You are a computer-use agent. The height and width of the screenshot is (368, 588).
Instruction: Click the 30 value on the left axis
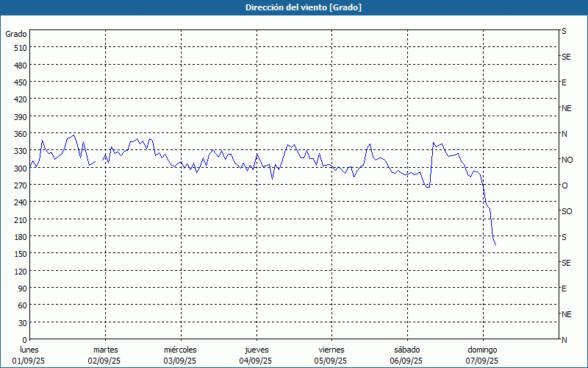pos(23,323)
